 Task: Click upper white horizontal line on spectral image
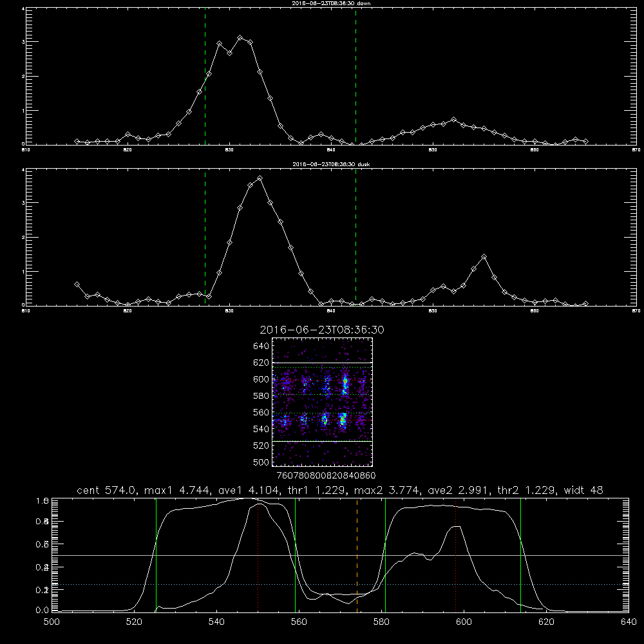[x=323, y=363]
